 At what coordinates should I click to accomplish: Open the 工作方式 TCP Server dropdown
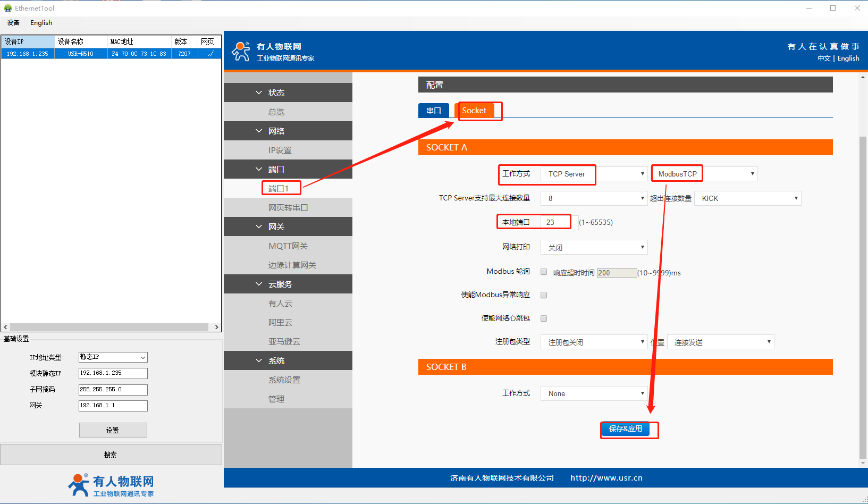[x=594, y=174]
